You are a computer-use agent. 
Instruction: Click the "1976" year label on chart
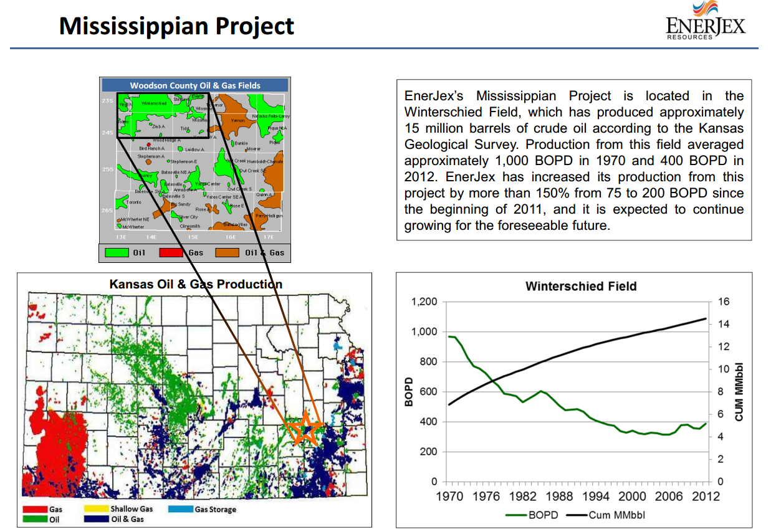[486, 496]
